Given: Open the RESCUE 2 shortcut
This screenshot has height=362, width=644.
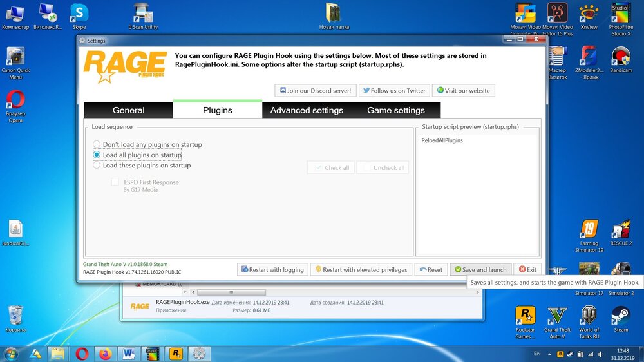Looking at the screenshot, I should (x=621, y=233).
